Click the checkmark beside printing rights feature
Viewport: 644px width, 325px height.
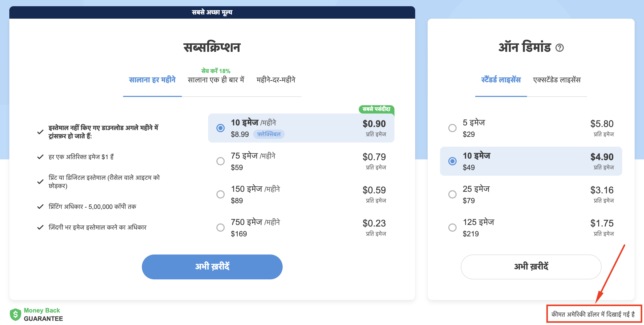[x=40, y=206]
